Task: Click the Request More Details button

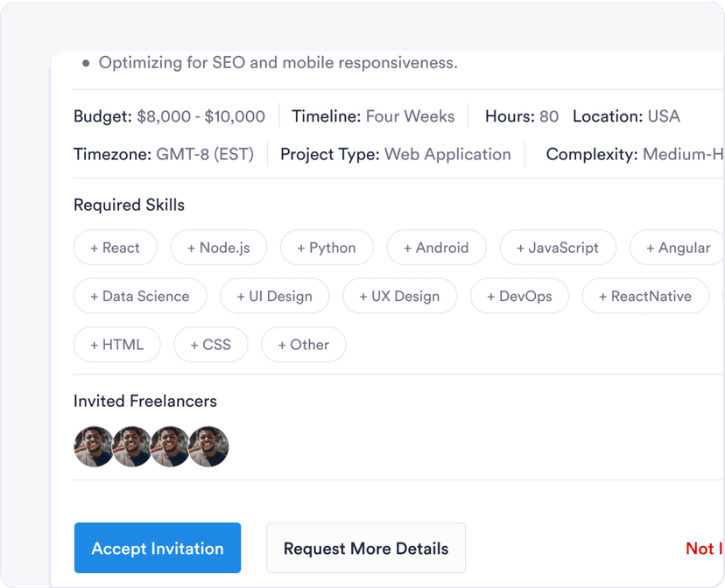Action: click(365, 549)
